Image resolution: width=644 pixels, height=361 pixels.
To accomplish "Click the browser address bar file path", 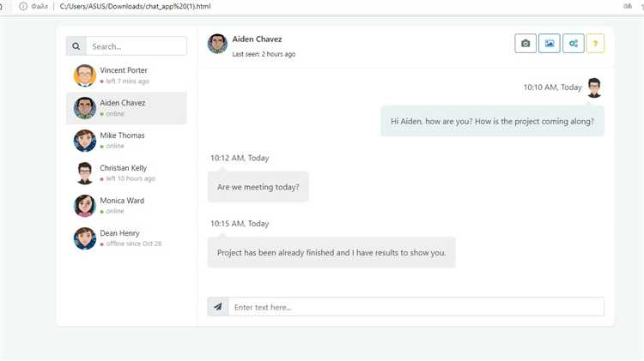I will pos(136,6).
